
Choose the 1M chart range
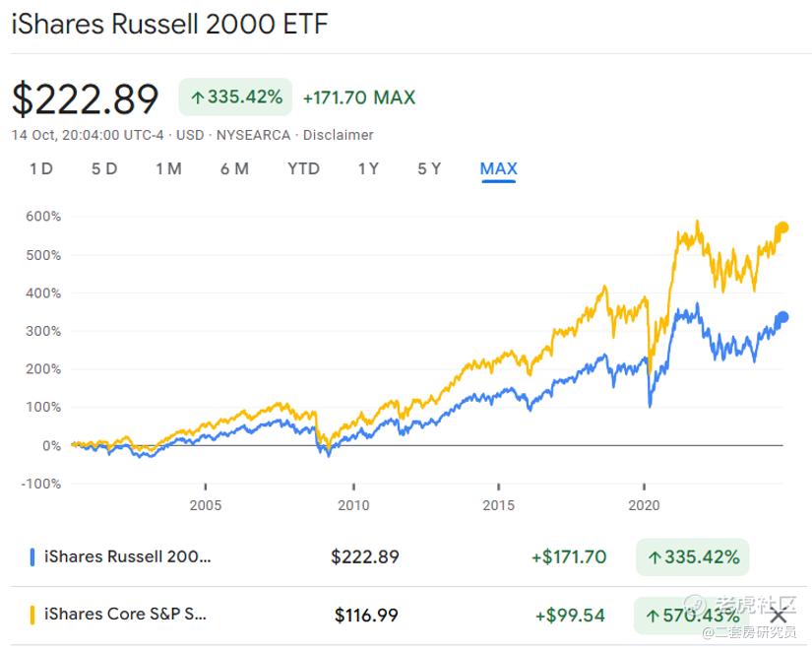click(168, 168)
